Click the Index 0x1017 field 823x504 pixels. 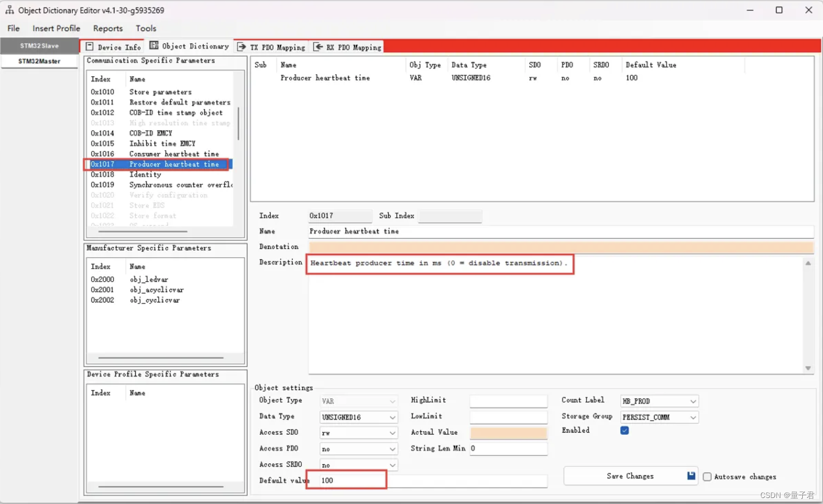pos(340,216)
